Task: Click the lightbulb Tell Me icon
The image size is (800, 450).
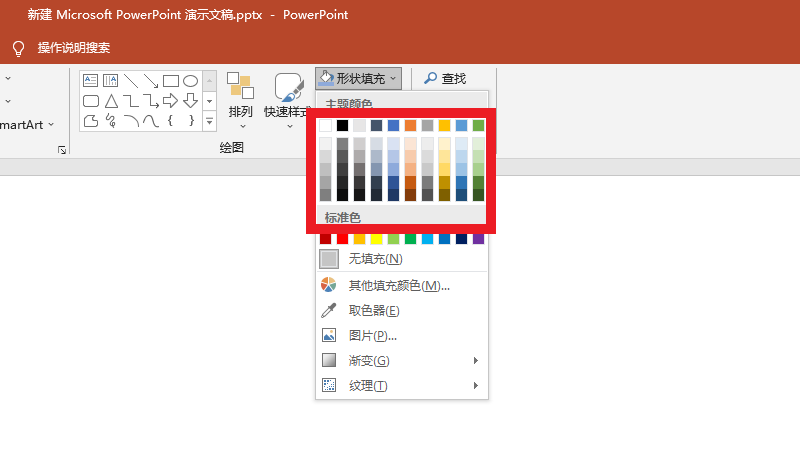Action: (17, 48)
